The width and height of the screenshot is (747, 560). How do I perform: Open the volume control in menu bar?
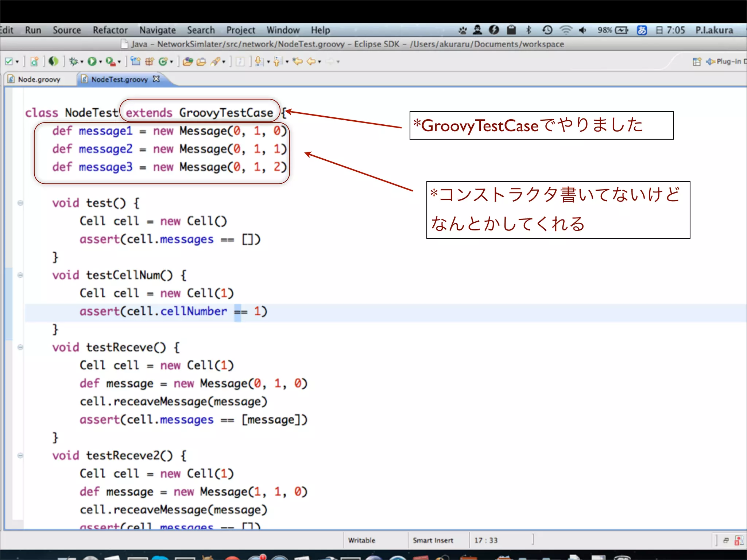coord(582,30)
